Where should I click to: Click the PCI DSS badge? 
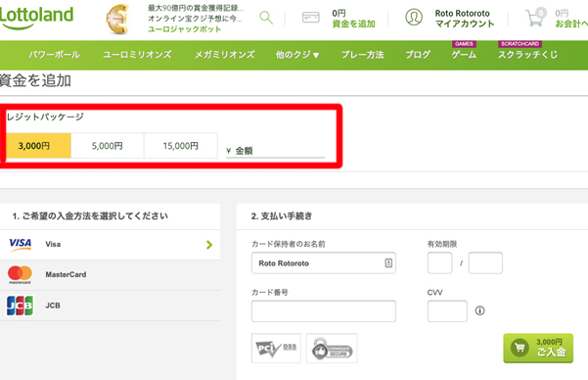(x=276, y=348)
